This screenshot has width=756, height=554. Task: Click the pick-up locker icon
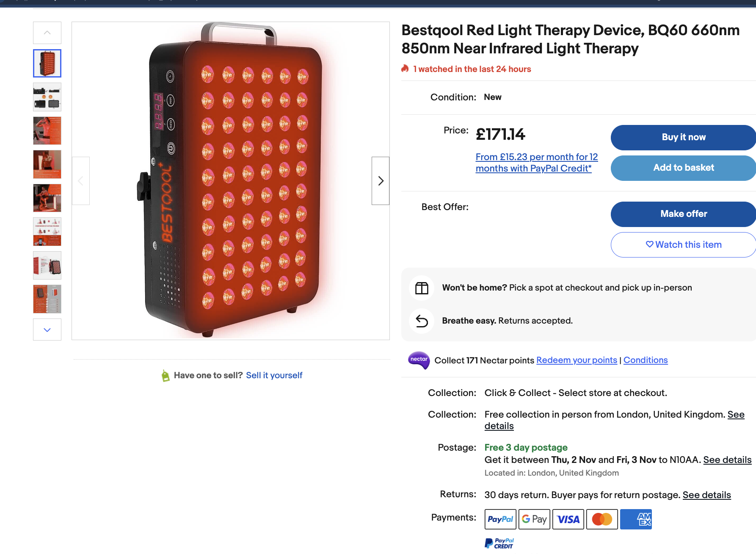pyautogui.click(x=422, y=288)
